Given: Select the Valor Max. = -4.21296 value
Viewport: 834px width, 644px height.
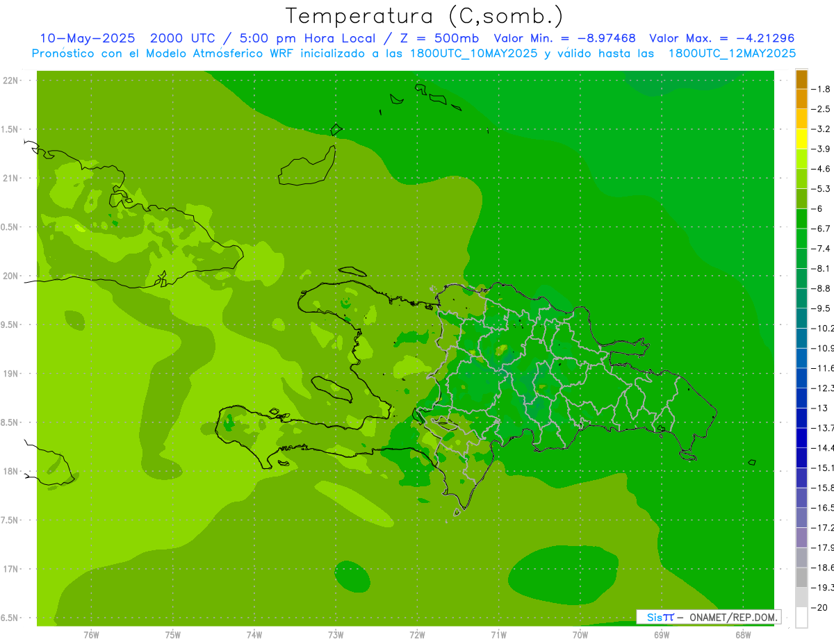Looking at the screenshot, I should coord(721,38).
